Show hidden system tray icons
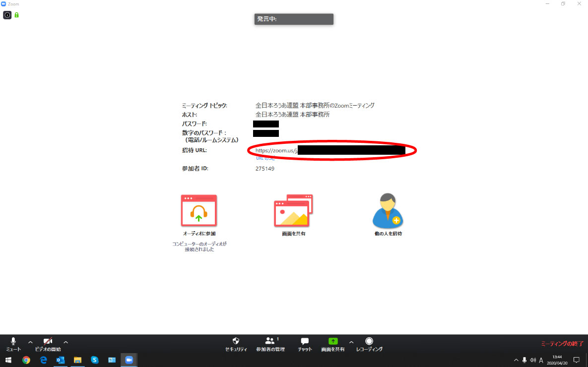The height and width of the screenshot is (367, 588). tap(516, 360)
